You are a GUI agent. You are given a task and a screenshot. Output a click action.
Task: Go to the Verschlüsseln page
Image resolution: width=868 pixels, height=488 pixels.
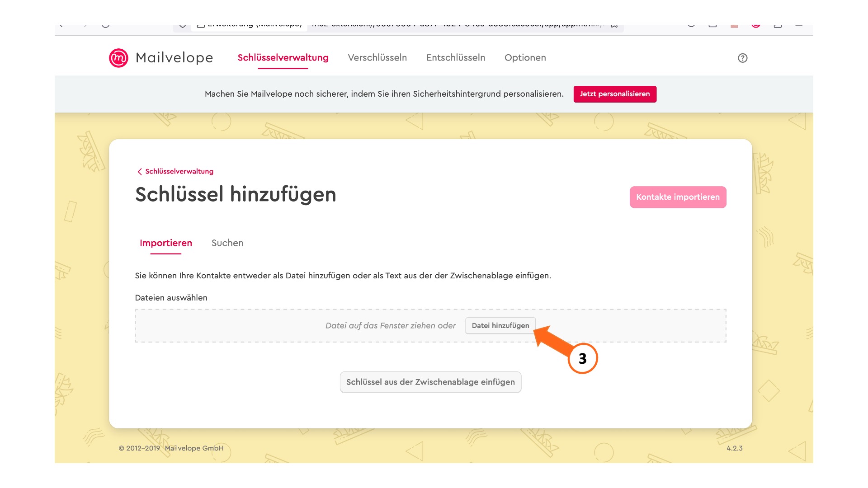377,58
